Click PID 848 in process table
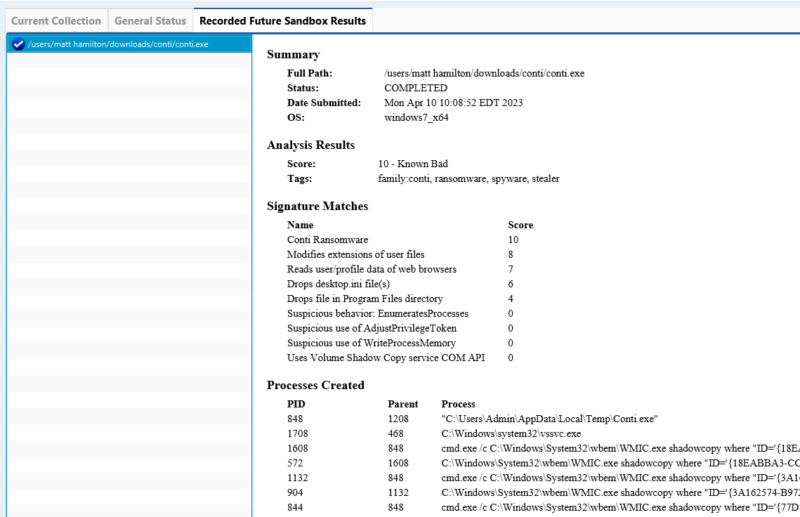The image size is (800, 517). point(295,419)
